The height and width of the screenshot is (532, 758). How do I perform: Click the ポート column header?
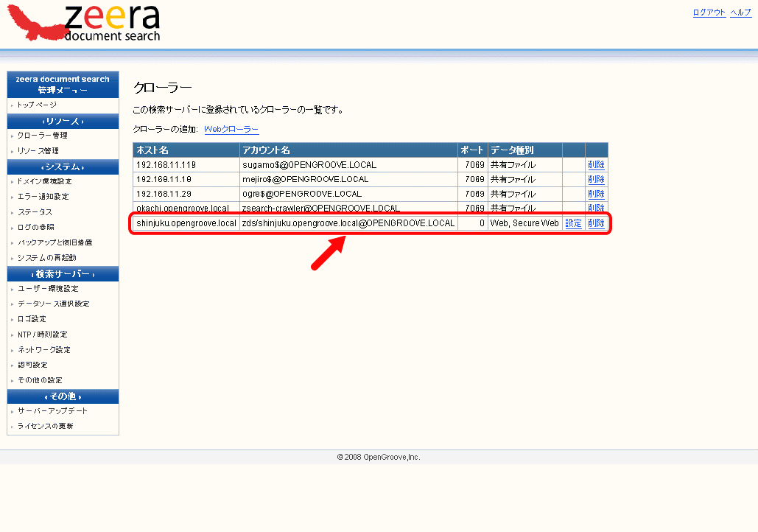[472, 150]
